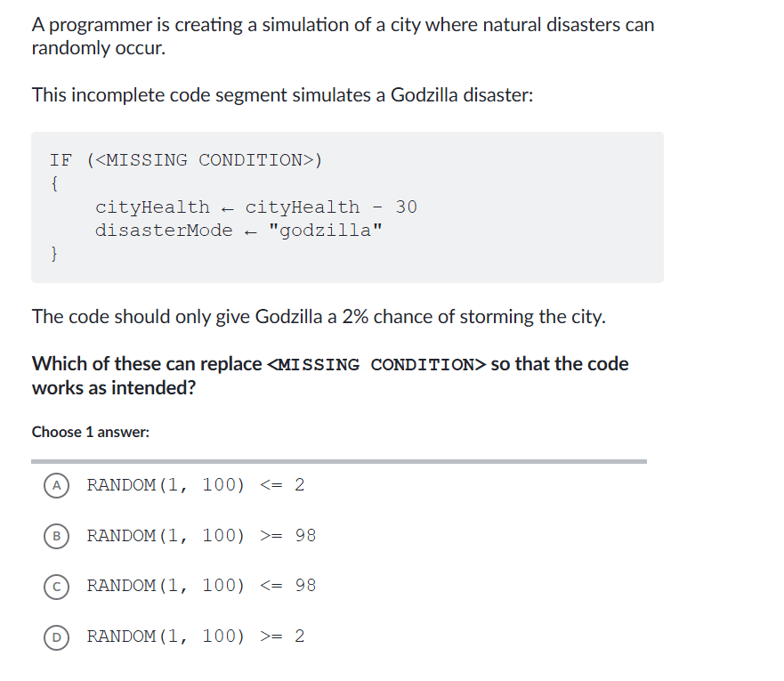This screenshot has height=681, width=784.
Task: Select radio button for answer A
Action: pyautogui.click(x=55, y=485)
